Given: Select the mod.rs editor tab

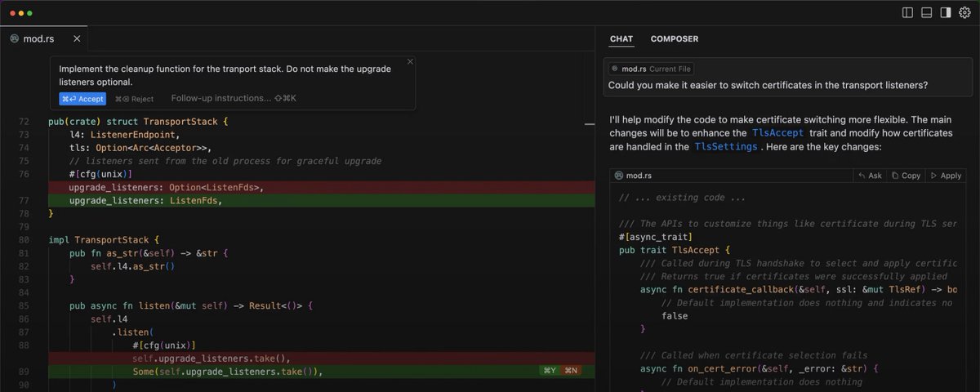Looking at the screenshot, I should point(44,38).
